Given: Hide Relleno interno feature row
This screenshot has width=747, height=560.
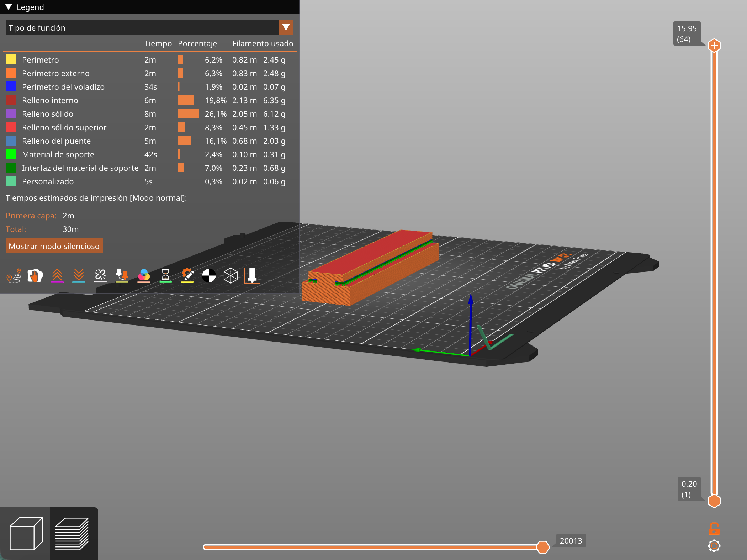Looking at the screenshot, I should [50, 100].
